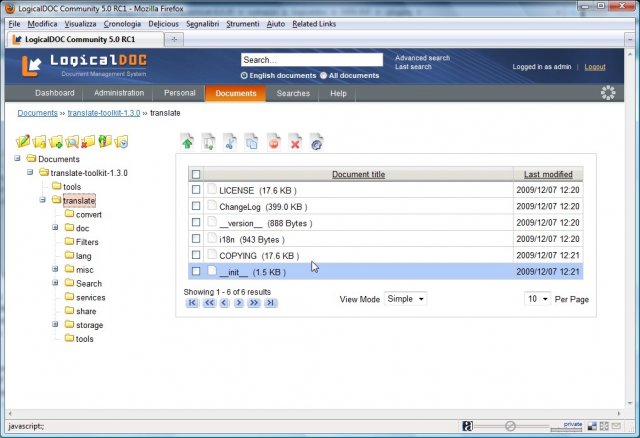Click the cut documents scissors icon
Screen dimensions: 640x438
coord(230,143)
